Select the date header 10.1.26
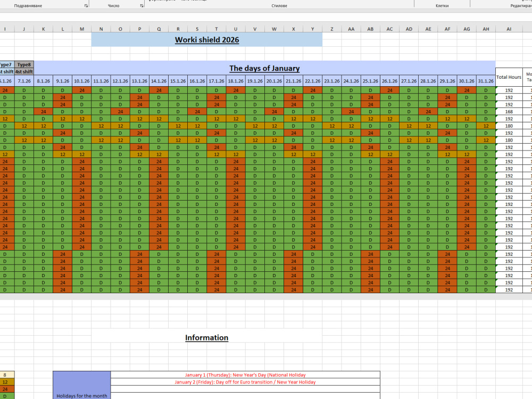Image resolution: width=532 pixels, height=399 pixels. point(82,81)
